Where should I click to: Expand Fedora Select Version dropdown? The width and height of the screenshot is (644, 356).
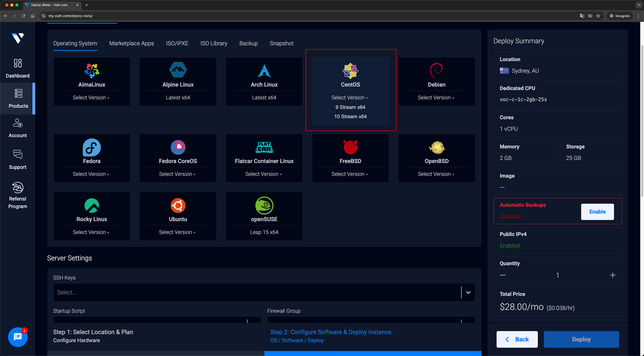point(91,174)
